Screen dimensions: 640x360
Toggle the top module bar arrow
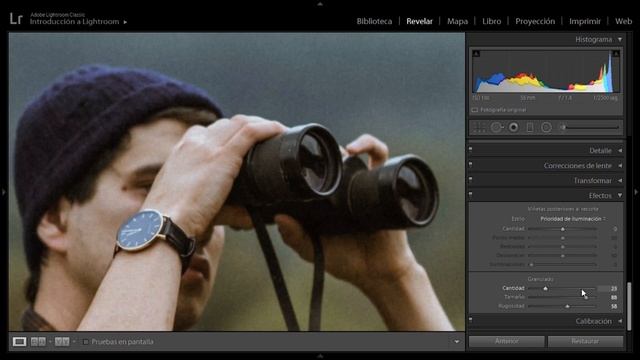click(320, 4)
